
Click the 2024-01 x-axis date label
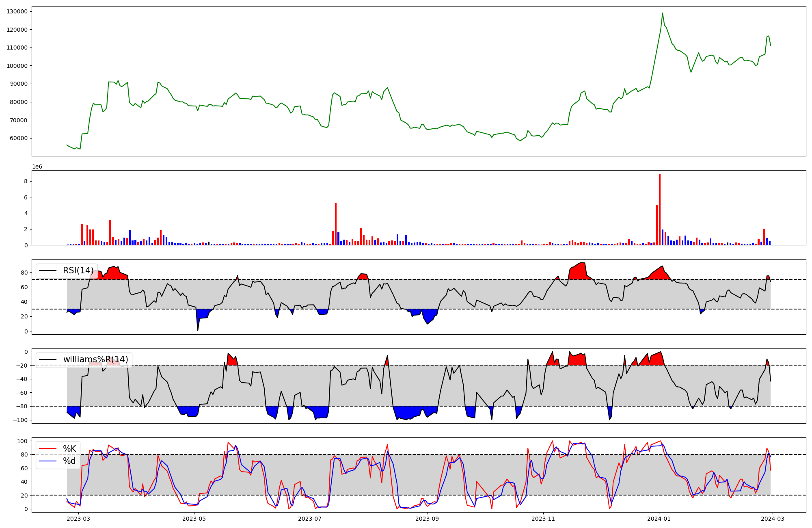click(659, 519)
